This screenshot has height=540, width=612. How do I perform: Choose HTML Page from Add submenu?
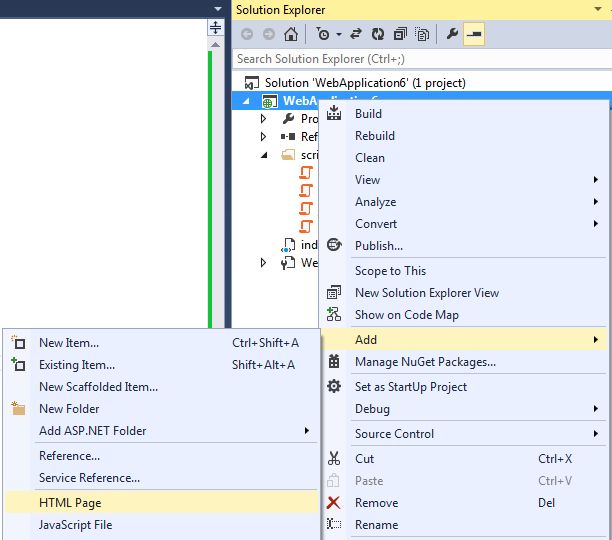click(162, 503)
